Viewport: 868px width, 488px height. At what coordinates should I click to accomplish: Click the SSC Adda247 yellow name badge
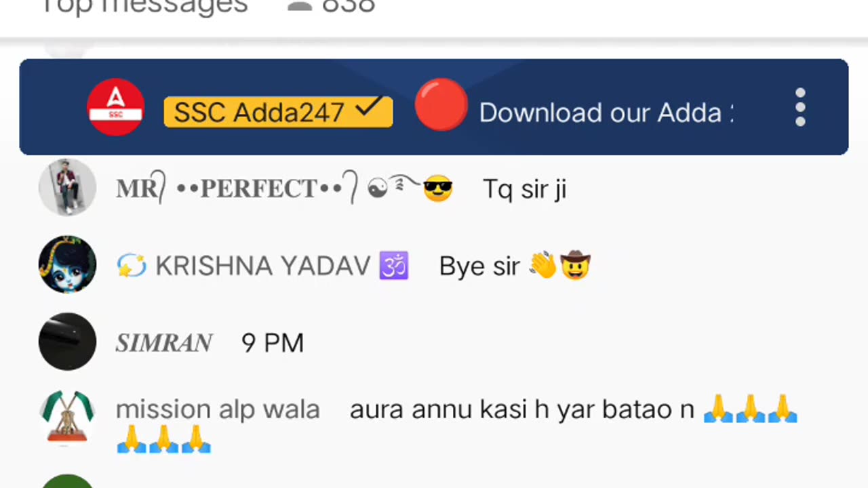click(278, 112)
